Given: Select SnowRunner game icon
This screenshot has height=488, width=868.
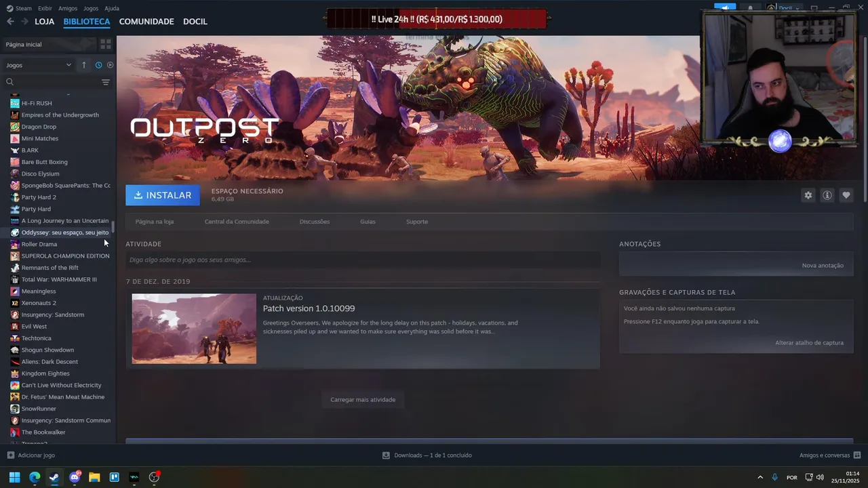Looking at the screenshot, I should pyautogui.click(x=15, y=409).
